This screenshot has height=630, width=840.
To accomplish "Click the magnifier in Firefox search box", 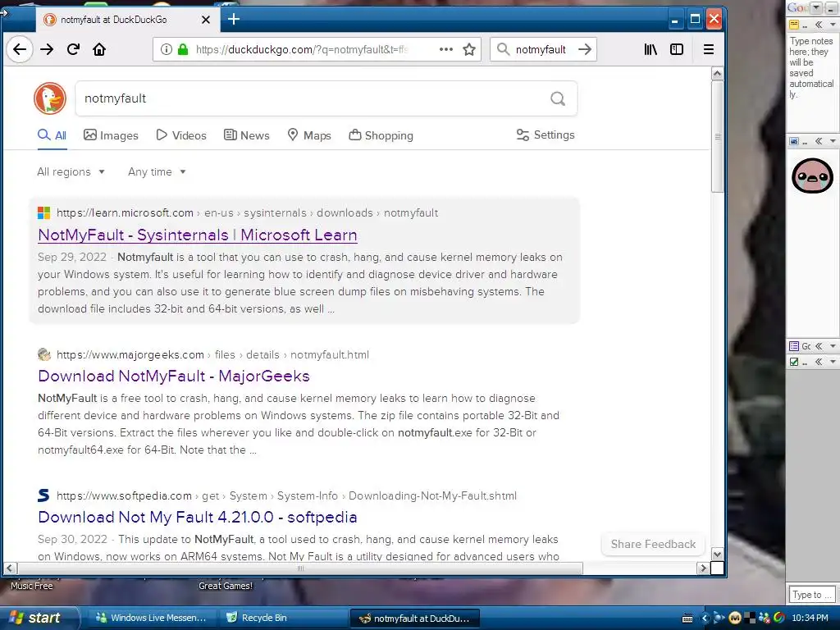I will pyautogui.click(x=503, y=49).
